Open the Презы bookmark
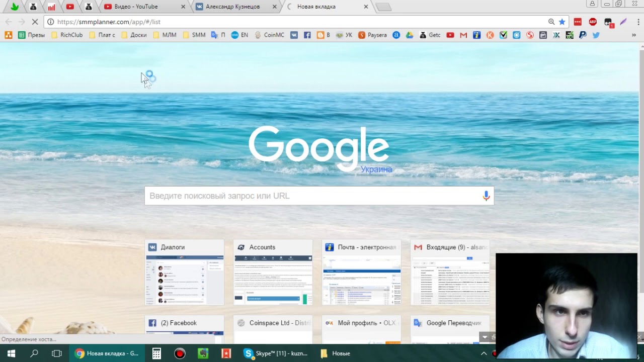Screen dimensions: 644x362 tap(31, 35)
